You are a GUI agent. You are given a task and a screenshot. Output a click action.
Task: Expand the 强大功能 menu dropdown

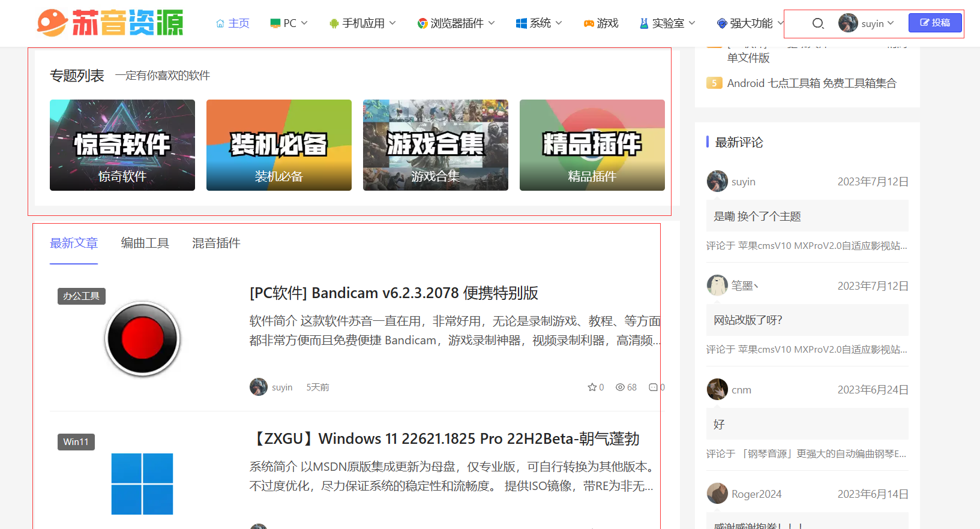750,23
